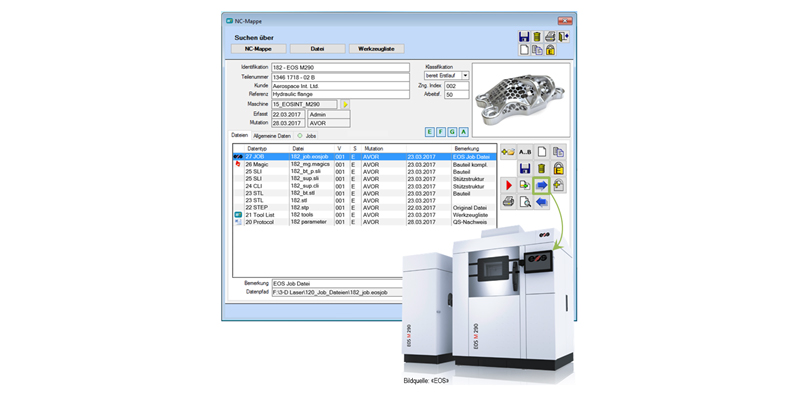This screenshot has width=800, height=400.
Task: Click the A..B rename icon beside the file list
Action: pyautogui.click(x=525, y=152)
